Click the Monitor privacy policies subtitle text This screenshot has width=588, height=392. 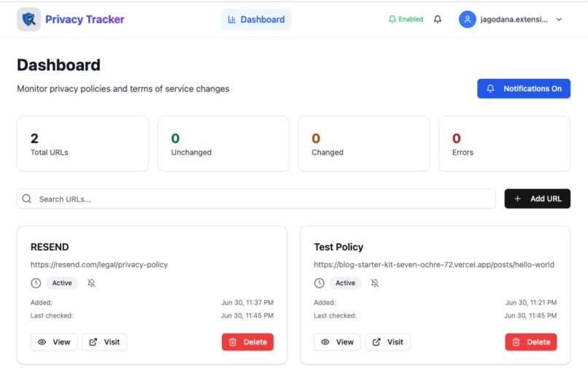[123, 89]
